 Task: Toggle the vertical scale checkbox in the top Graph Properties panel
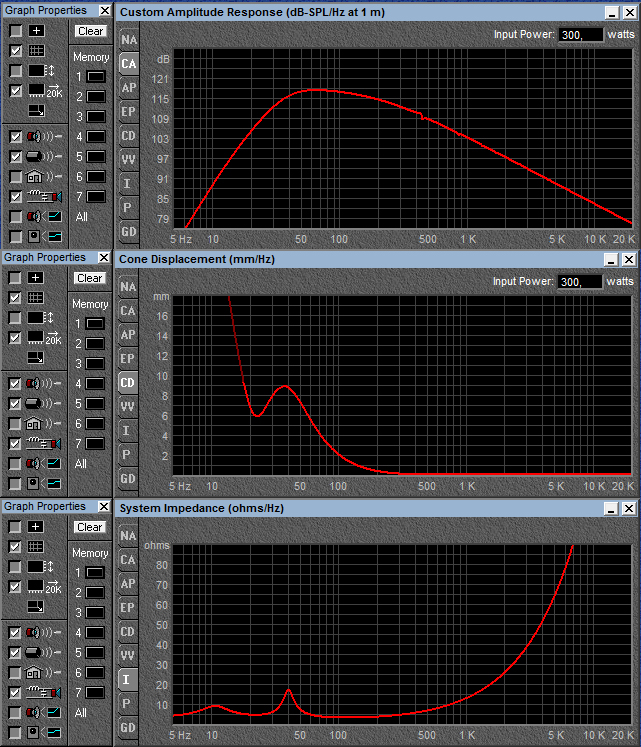(x=16, y=71)
